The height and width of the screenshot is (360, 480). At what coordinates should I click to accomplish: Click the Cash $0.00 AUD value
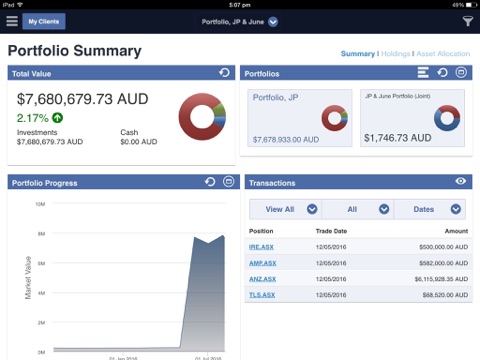point(139,142)
